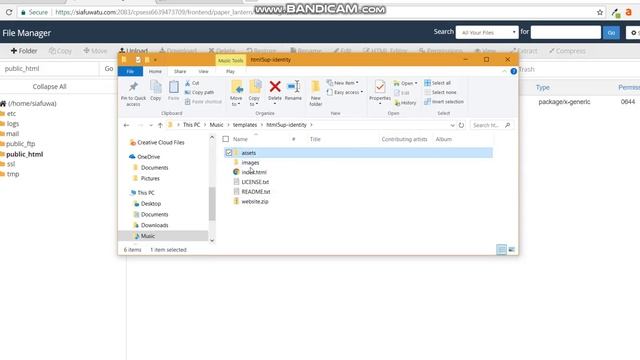Click Select none in the ribbon

click(x=440, y=92)
